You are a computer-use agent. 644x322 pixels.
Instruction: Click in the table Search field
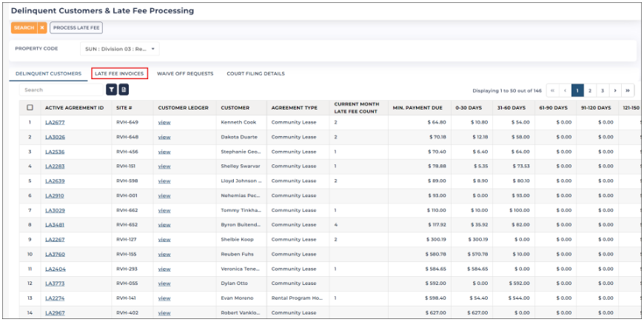click(61, 90)
